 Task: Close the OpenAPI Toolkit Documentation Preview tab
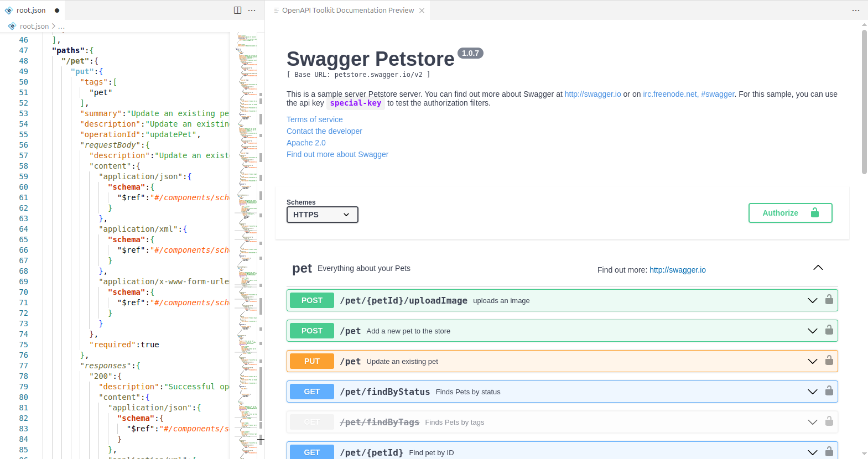tap(422, 11)
